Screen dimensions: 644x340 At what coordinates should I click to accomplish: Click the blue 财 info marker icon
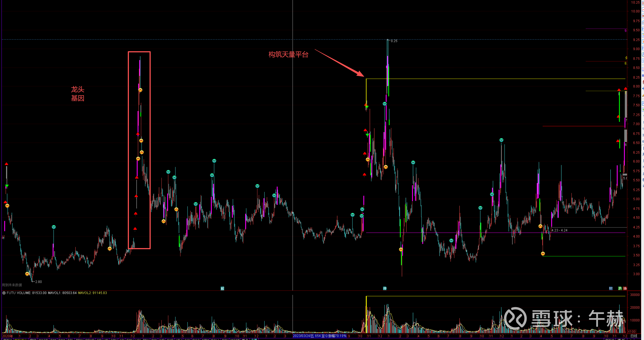point(611,289)
